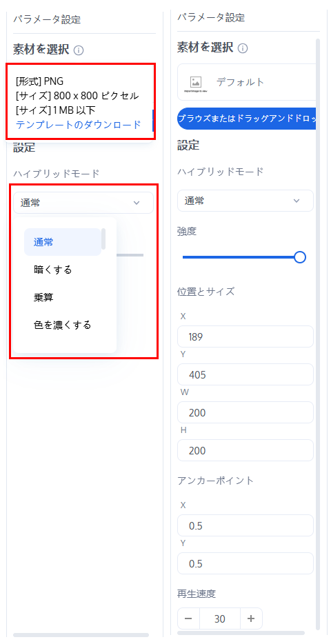Viewport: 331px width, 644px height.
Task: Click 再生速度 value field showing 30
Action: point(220,618)
